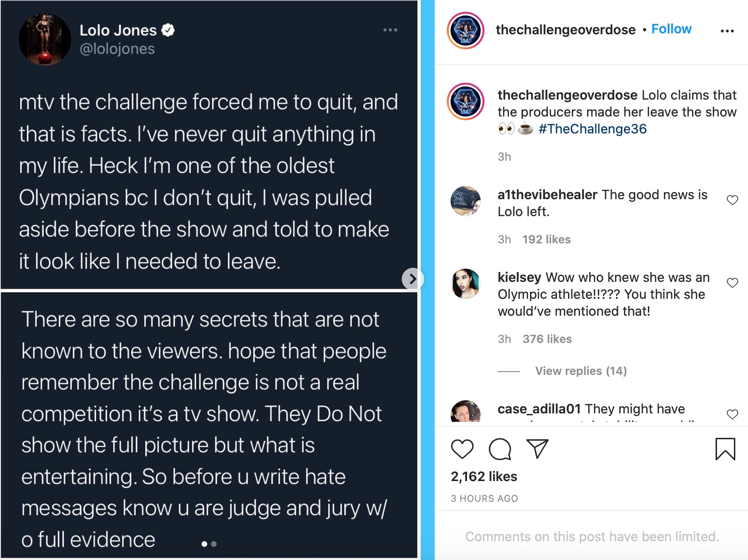Open a1thevibehealer's profile avatar

click(x=465, y=201)
